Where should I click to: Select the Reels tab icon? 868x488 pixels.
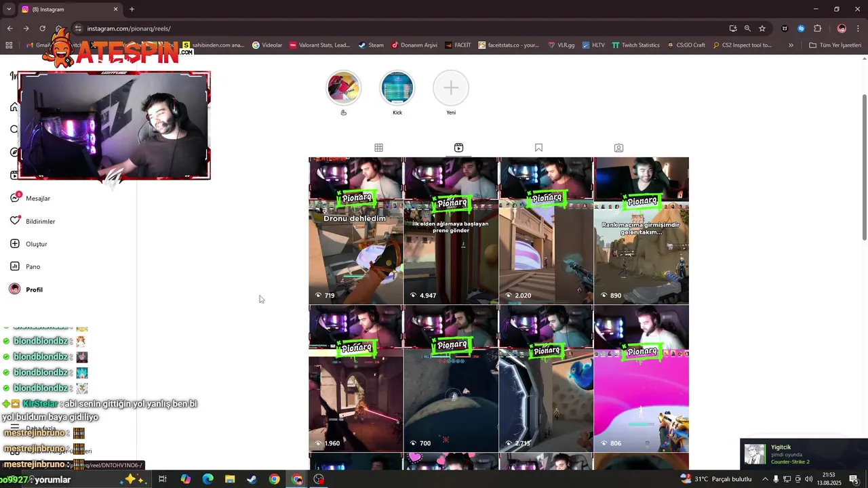(x=458, y=148)
